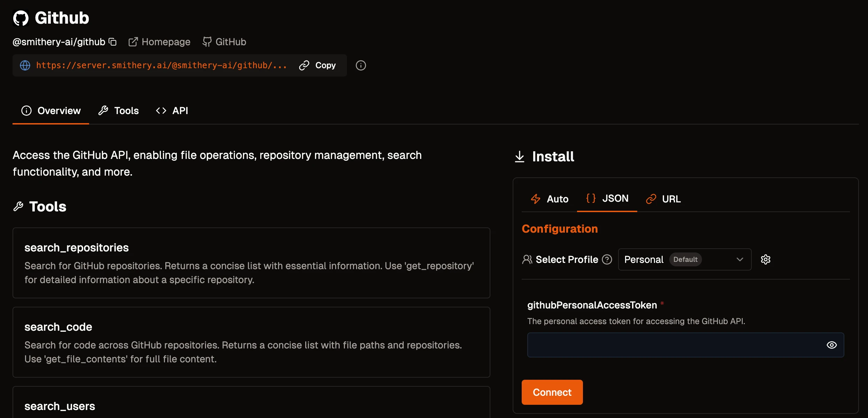Open the GitHub repository link
This screenshot has height=418, width=868.
(x=224, y=42)
